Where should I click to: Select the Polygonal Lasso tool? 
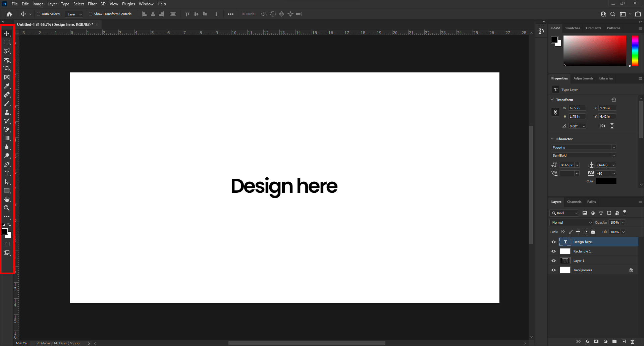pyautogui.click(x=7, y=51)
